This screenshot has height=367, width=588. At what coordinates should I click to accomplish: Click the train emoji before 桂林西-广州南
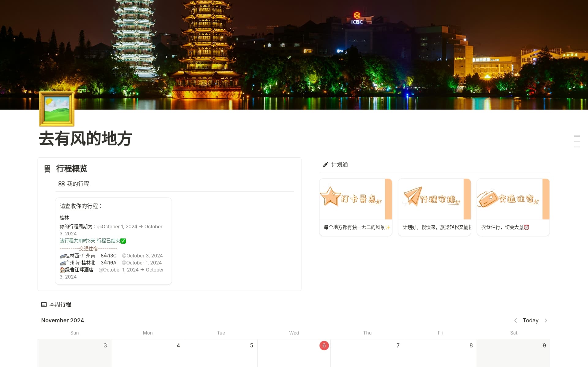pos(62,256)
